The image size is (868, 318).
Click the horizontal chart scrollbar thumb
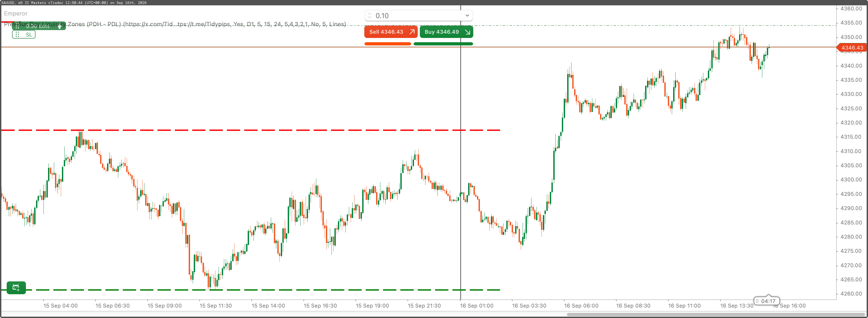(716, 314)
